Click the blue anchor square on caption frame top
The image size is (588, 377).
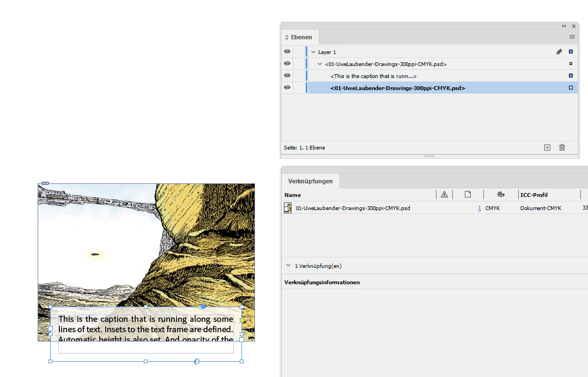(x=203, y=307)
